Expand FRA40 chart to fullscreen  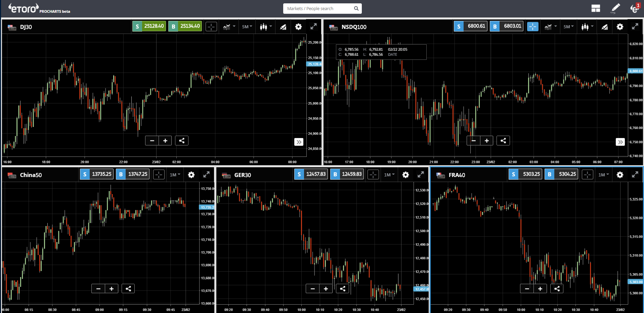point(635,175)
